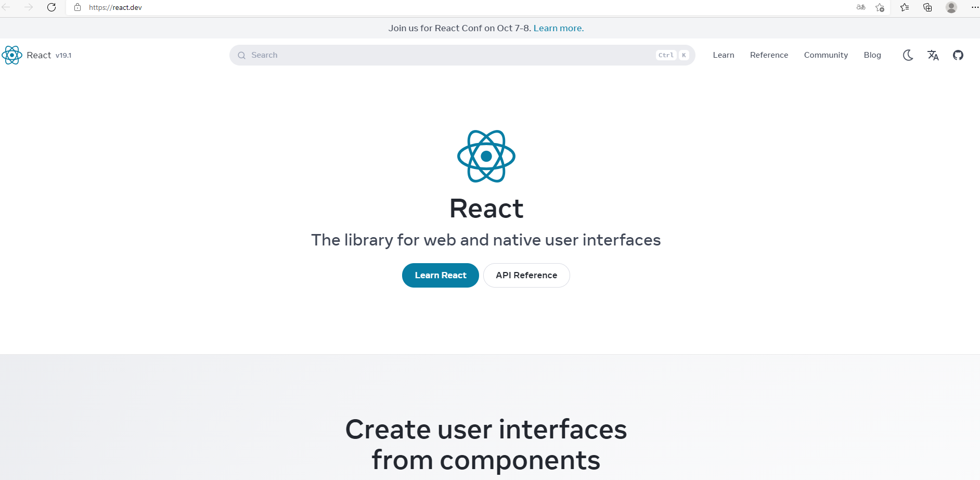Click the 'Create user interfaces from components' heading
Image resolution: width=980 pixels, height=480 pixels.
tap(486, 445)
